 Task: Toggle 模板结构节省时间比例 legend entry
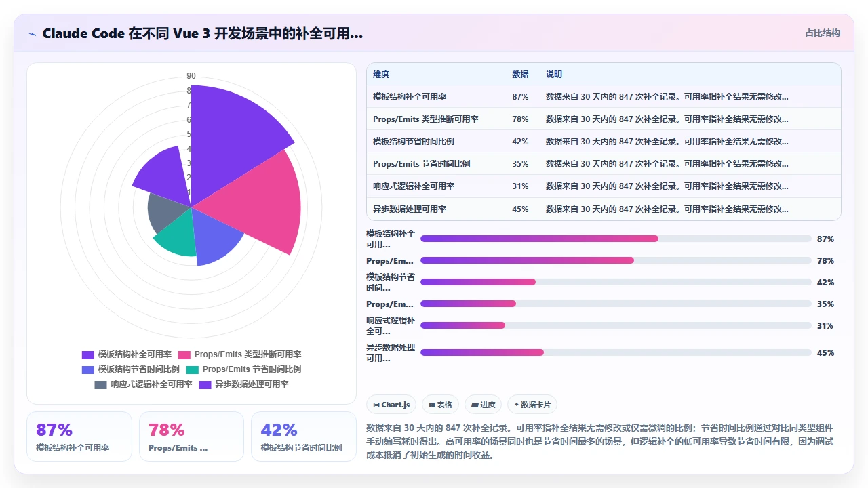coord(130,369)
